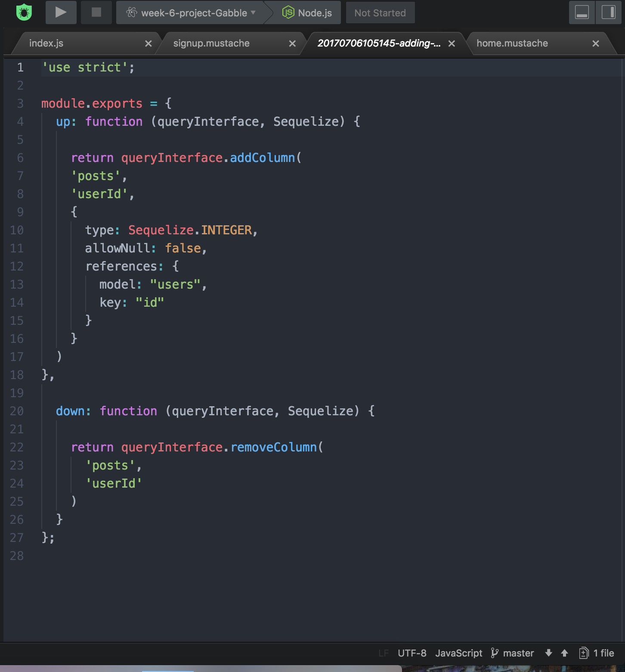
Task: Switch to the signup.mustache tab
Action: [x=211, y=43]
